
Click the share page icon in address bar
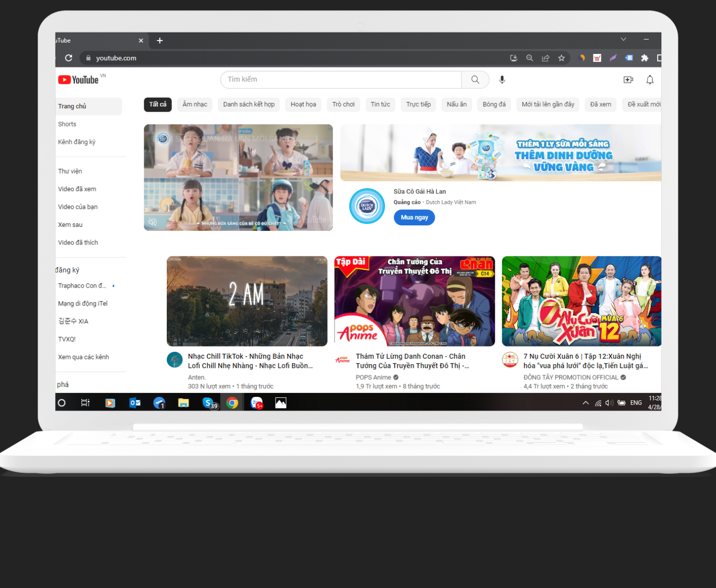pos(545,58)
